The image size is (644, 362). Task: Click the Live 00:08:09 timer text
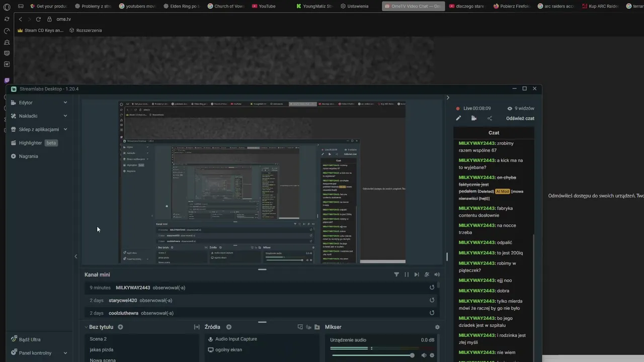(477, 109)
